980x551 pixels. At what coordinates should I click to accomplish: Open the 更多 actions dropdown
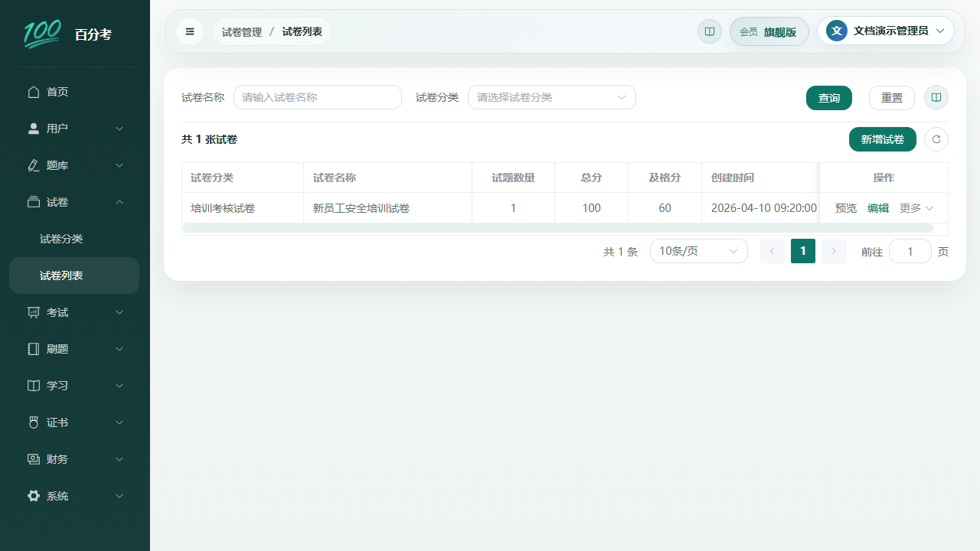point(916,208)
